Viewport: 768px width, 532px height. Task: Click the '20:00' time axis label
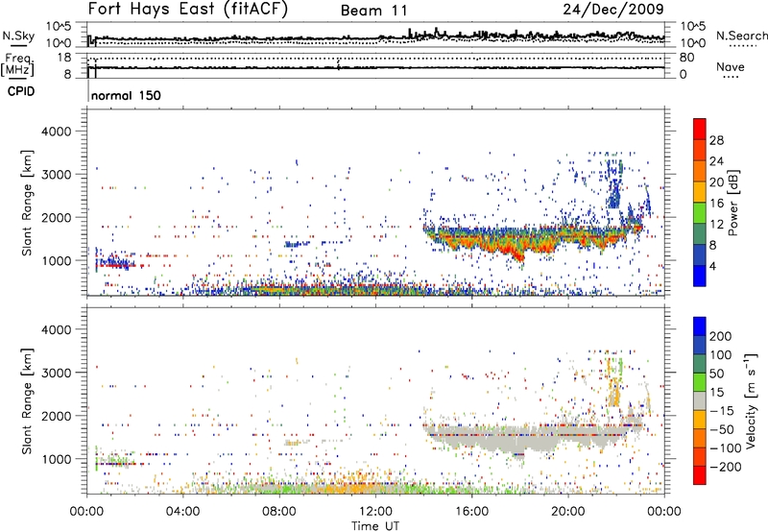click(568, 512)
